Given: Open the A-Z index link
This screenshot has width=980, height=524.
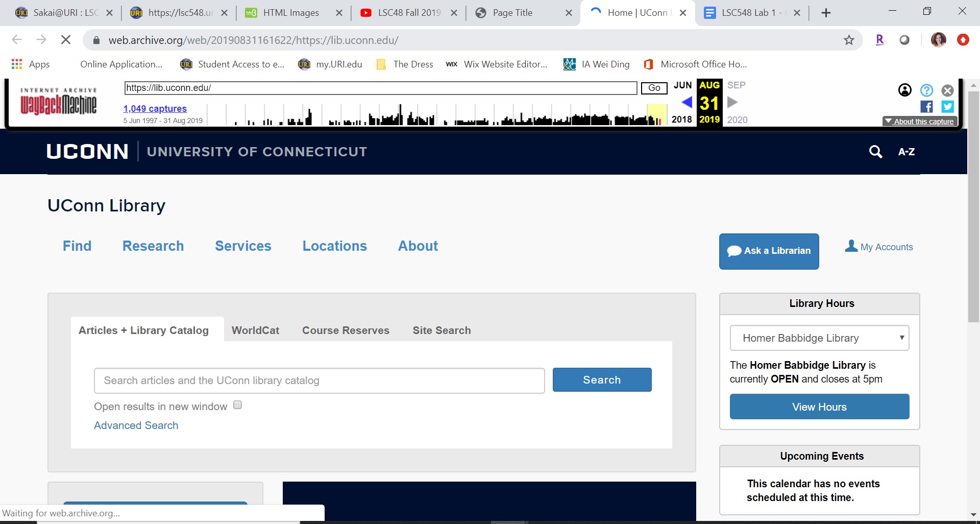Looking at the screenshot, I should (x=906, y=152).
